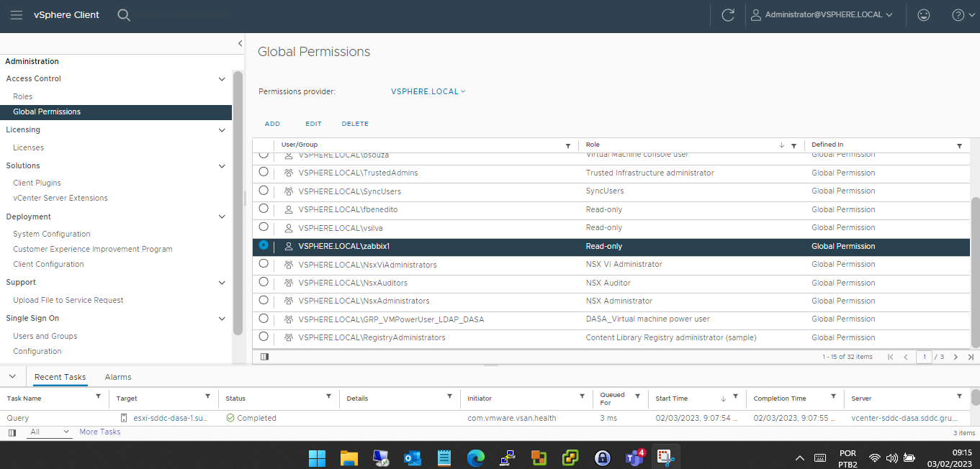Image resolution: width=980 pixels, height=469 pixels.
Task: Select radio for VSPHERE.LOCAL\TrustedAdmins
Action: tap(264, 172)
